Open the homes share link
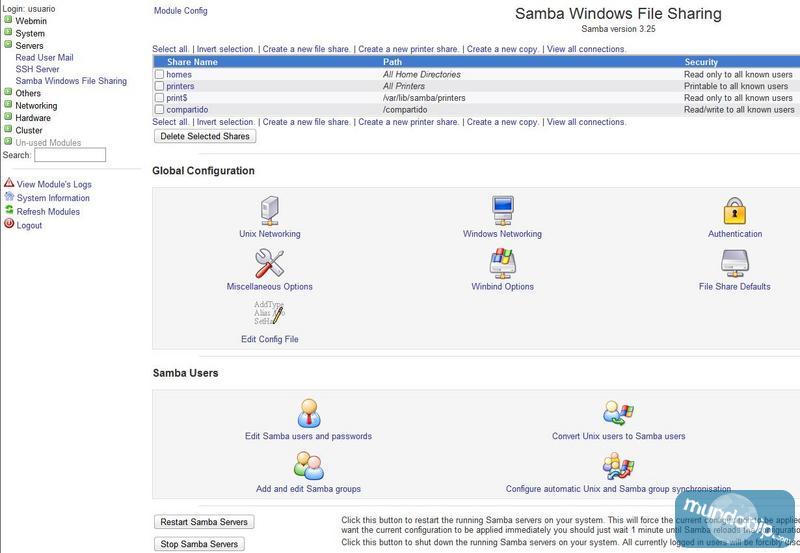 click(179, 74)
